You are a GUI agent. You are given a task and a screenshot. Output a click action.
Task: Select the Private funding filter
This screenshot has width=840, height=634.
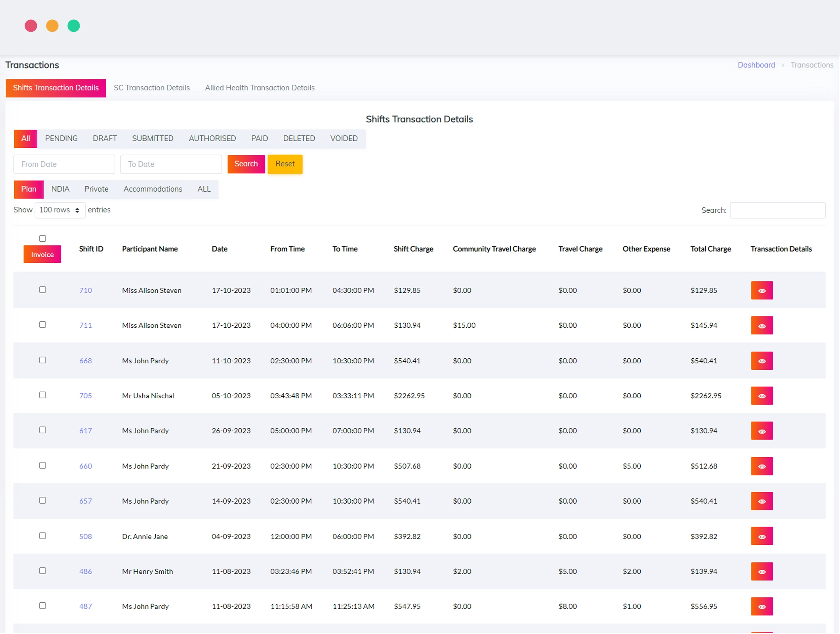(x=96, y=189)
